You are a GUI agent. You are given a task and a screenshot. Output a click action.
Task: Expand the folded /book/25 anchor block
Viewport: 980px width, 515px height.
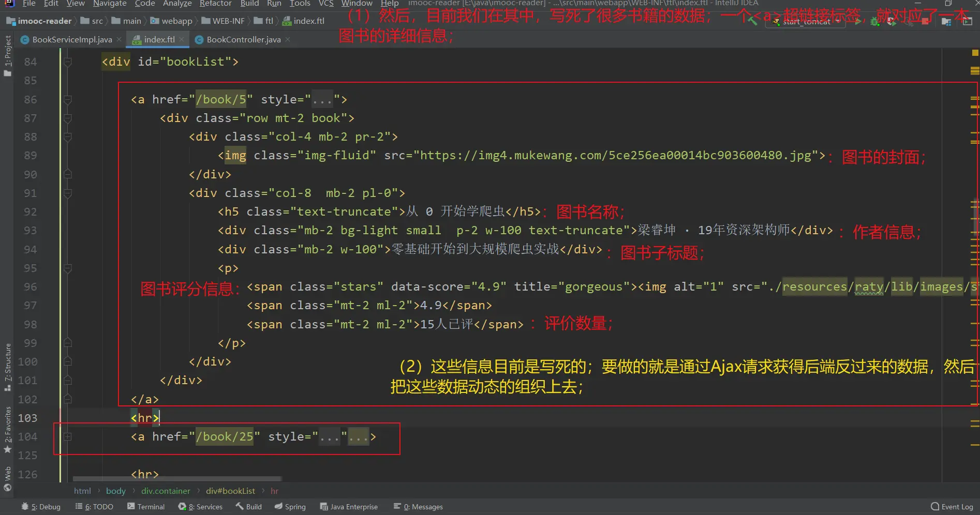tap(67, 437)
